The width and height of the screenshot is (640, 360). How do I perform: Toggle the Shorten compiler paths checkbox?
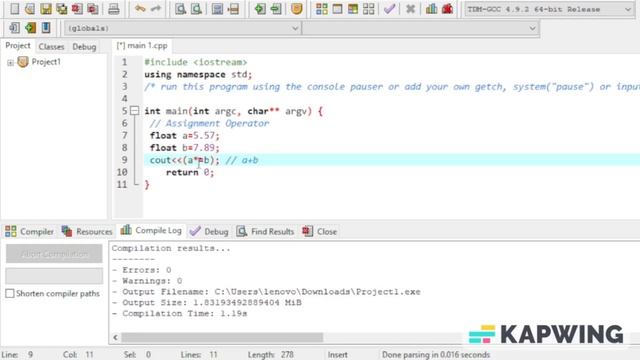10,293
